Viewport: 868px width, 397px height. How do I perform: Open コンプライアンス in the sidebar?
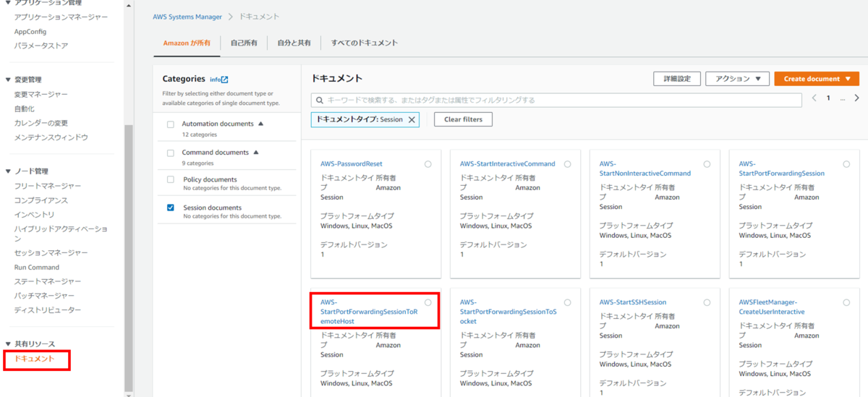coord(41,200)
